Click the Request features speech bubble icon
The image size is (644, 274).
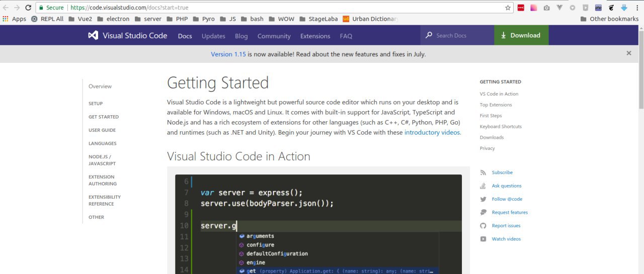(x=483, y=212)
